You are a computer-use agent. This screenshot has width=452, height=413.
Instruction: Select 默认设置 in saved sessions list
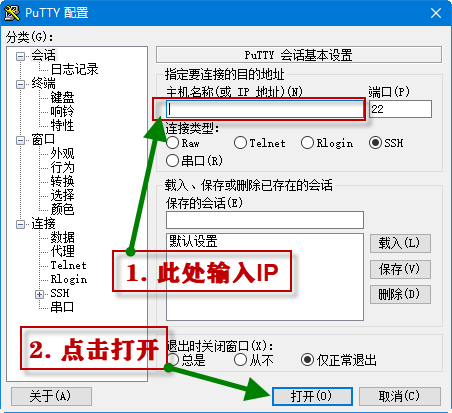pyautogui.click(x=193, y=241)
